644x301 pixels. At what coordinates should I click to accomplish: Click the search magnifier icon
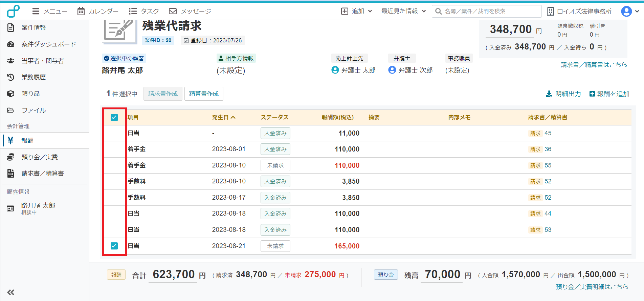coord(439,12)
